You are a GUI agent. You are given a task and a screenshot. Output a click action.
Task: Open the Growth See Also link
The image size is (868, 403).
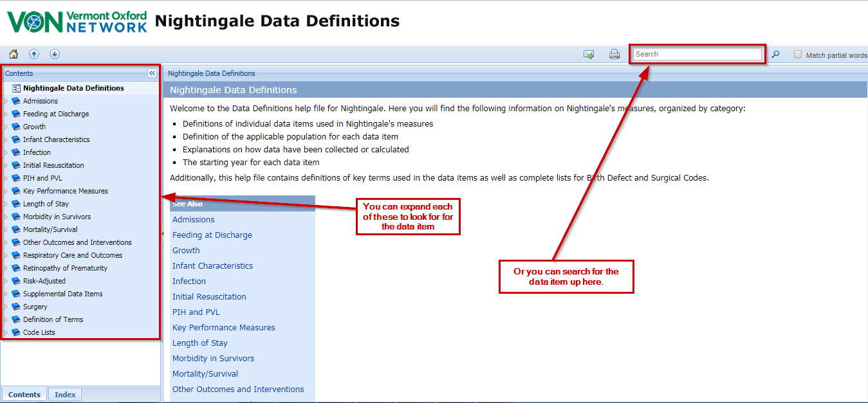(x=186, y=251)
